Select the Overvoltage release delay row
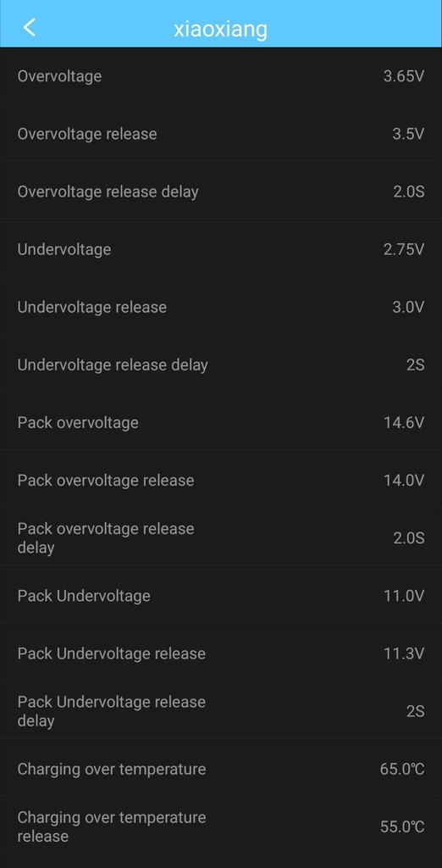The image size is (442, 868). (x=221, y=192)
